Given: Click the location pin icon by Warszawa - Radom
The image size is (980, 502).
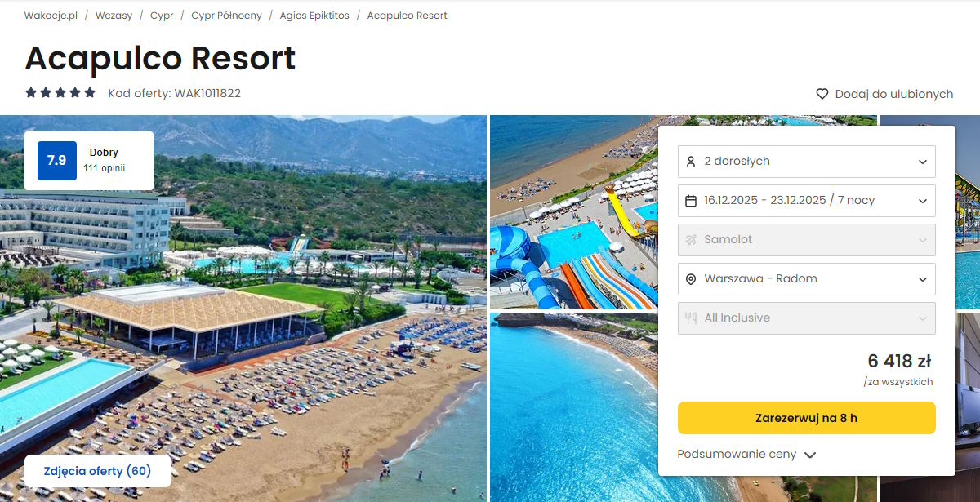Looking at the screenshot, I should [x=691, y=279].
